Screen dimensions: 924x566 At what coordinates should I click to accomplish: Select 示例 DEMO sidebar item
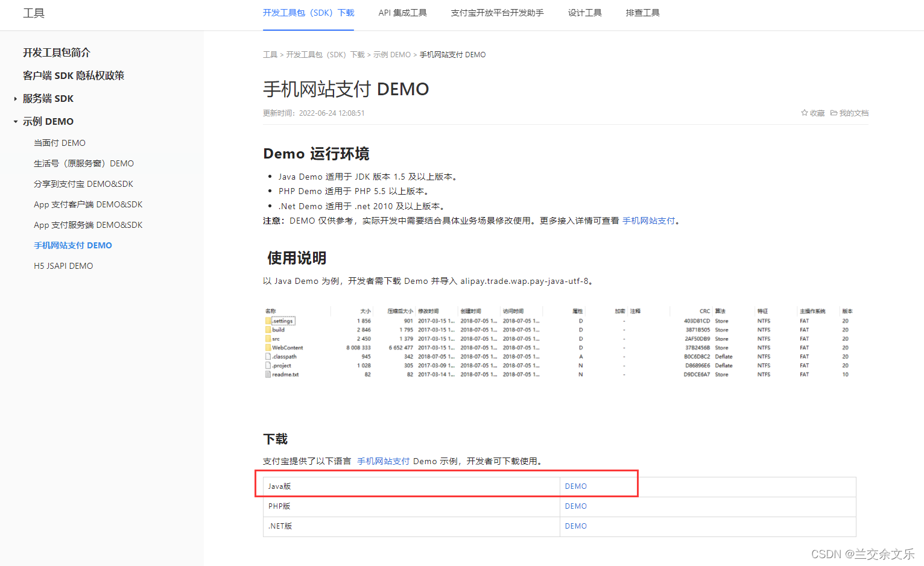tap(48, 121)
